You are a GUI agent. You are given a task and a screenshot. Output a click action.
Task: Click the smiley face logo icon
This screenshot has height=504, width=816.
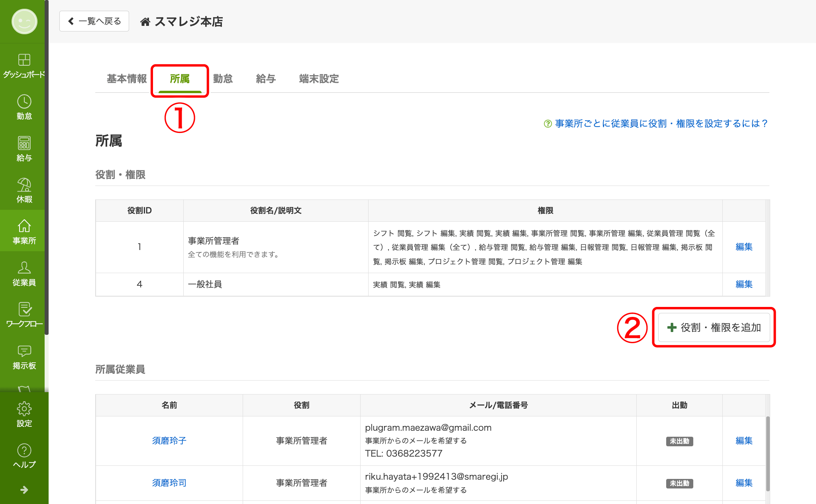point(24,21)
